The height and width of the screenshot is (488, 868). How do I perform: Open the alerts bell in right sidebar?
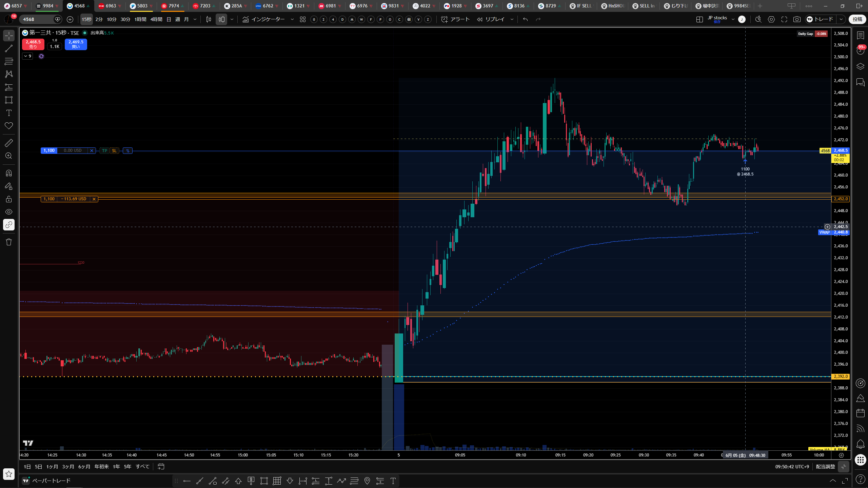pyautogui.click(x=860, y=444)
